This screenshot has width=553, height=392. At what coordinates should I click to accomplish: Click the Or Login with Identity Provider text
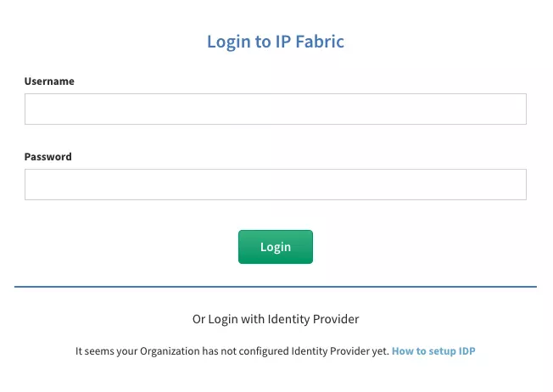point(276,319)
